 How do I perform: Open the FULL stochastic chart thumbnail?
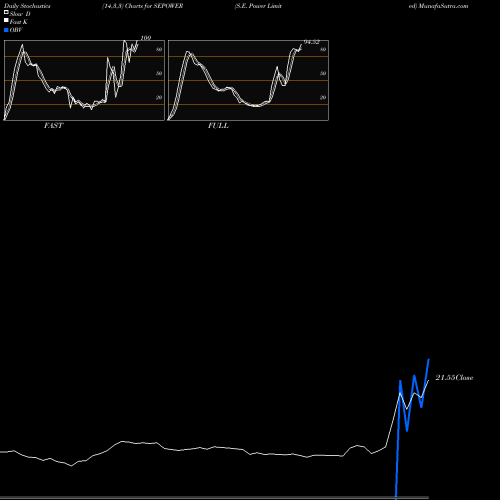point(248,80)
